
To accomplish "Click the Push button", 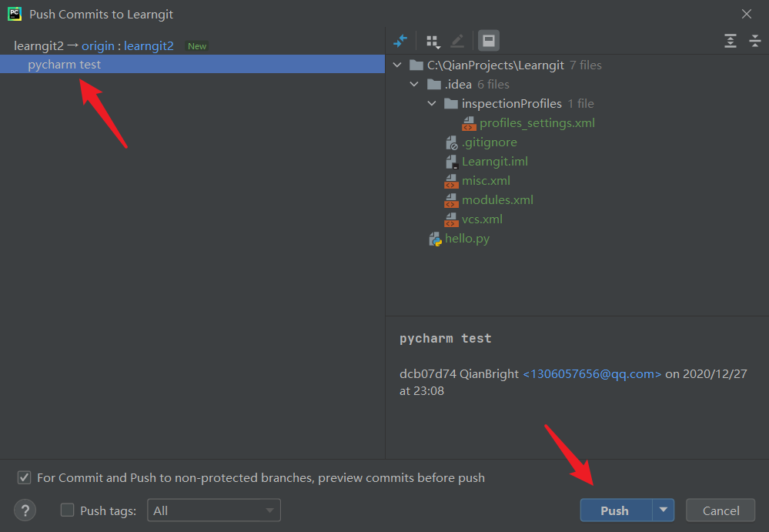I will 616,510.
